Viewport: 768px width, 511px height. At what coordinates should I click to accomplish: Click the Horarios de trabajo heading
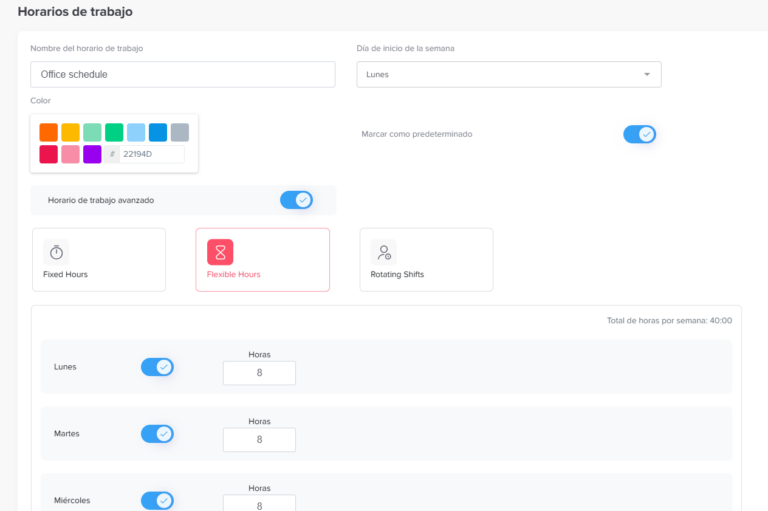(75, 11)
